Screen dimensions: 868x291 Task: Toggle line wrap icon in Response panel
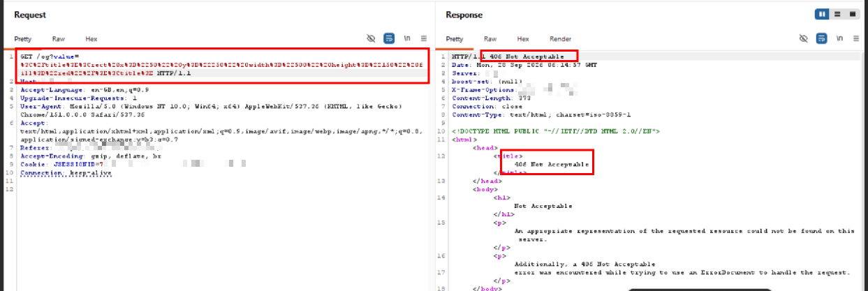click(822, 38)
